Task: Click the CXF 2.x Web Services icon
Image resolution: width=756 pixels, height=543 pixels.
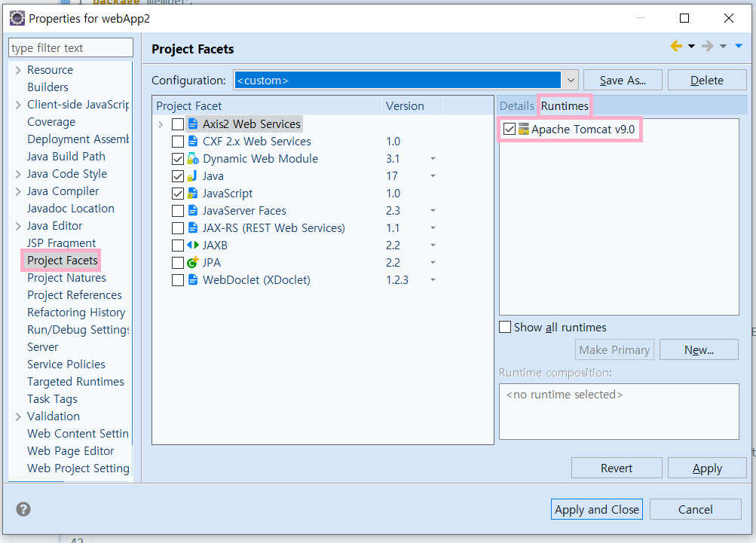Action: (193, 141)
